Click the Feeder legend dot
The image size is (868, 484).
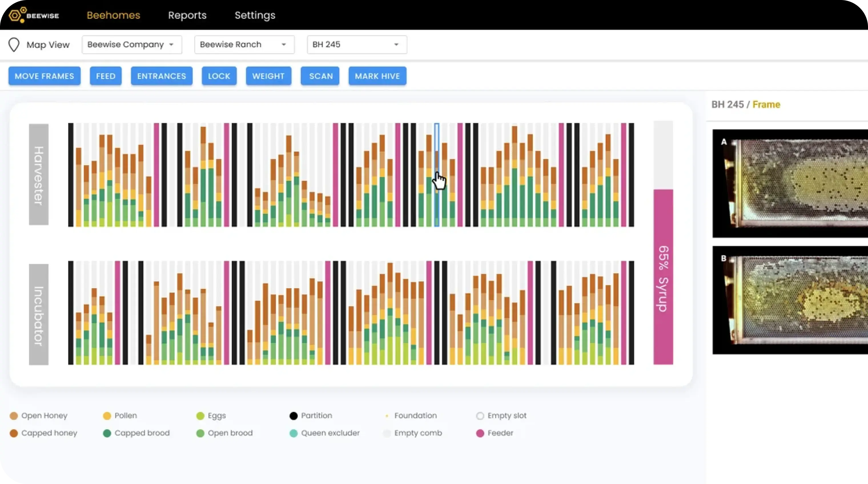coord(480,433)
